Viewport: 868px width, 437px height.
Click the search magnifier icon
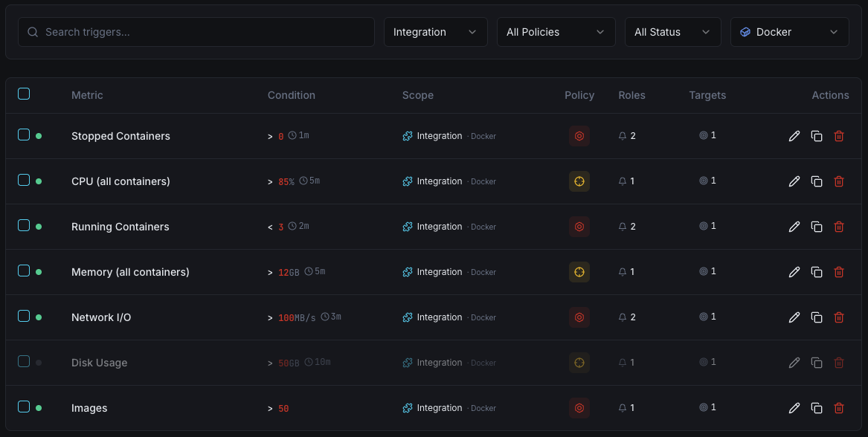point(33,32)
